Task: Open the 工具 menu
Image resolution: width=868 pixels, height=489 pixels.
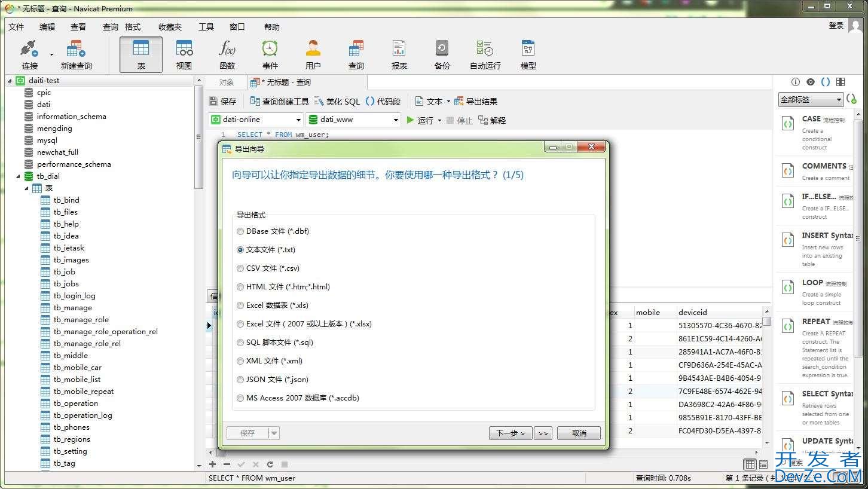Action: coord(206,27)
